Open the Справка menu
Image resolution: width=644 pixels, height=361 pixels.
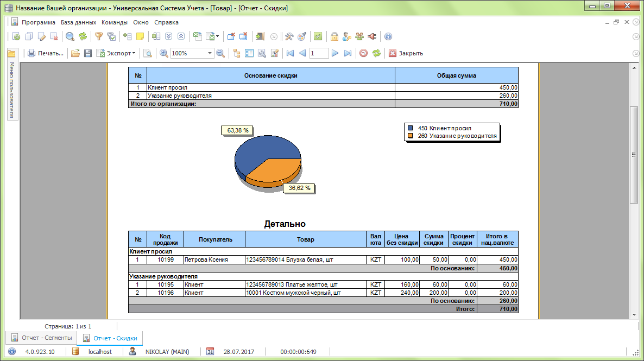click(x=166, y=23)
